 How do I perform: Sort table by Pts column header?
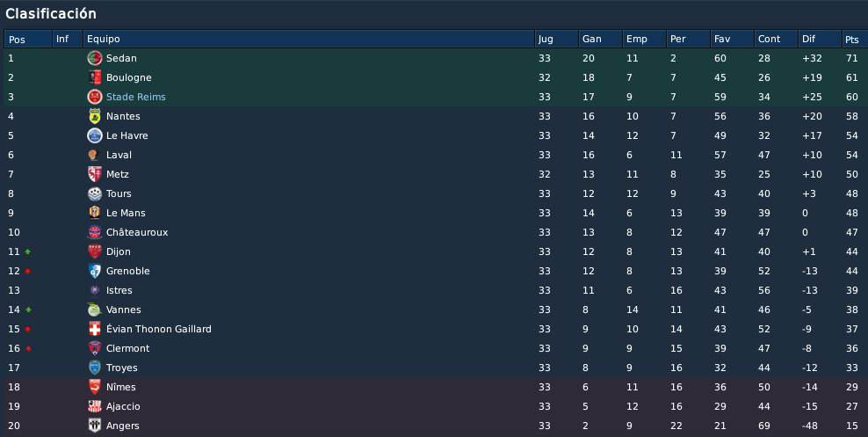pyautogui.click(x=855, y=39)
